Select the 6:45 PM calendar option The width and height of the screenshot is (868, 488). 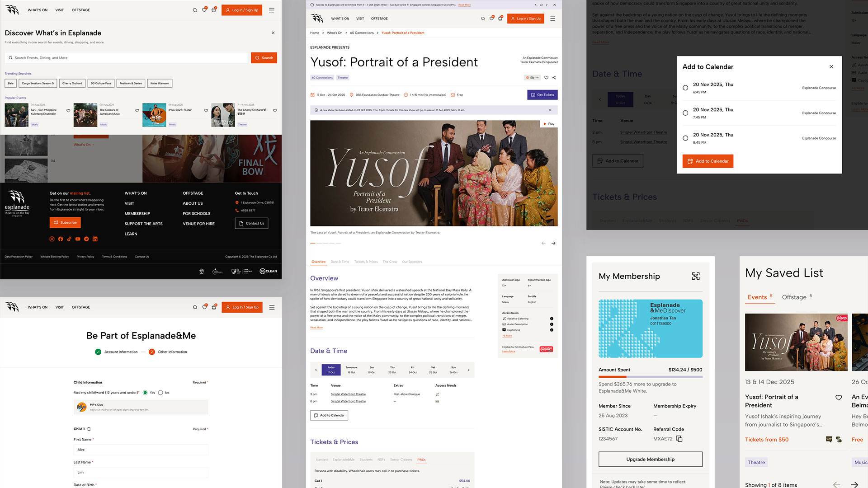(x=685, y=88)
